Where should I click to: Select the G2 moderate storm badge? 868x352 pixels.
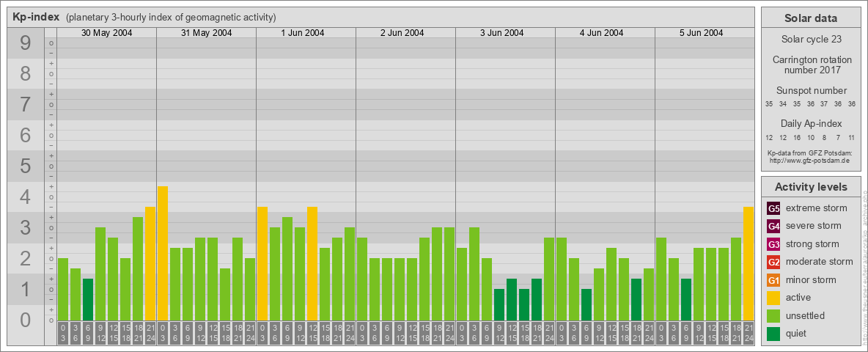[x=773, y=262]
